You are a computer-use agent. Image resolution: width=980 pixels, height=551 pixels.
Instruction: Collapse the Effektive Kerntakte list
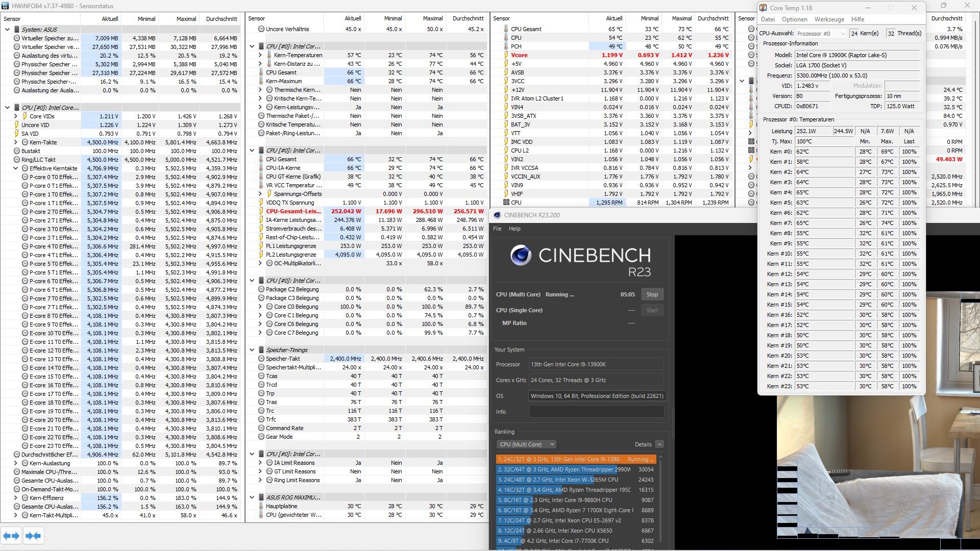tap(15, 168)
